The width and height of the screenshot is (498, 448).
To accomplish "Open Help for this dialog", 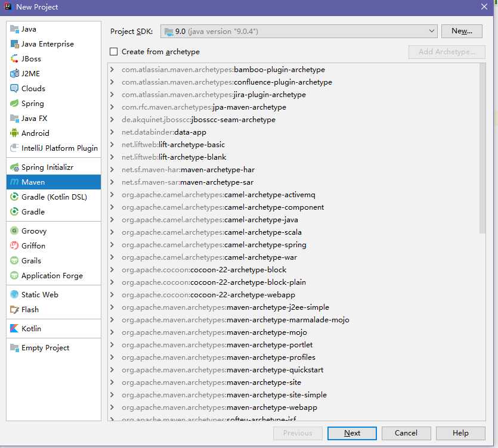I will pos(460,433).
